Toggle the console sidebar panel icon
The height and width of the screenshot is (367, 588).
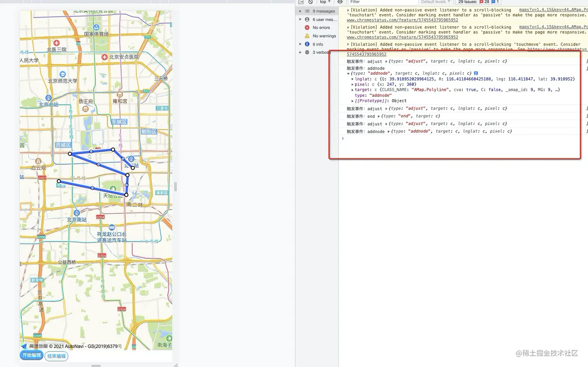click(301, 2)
